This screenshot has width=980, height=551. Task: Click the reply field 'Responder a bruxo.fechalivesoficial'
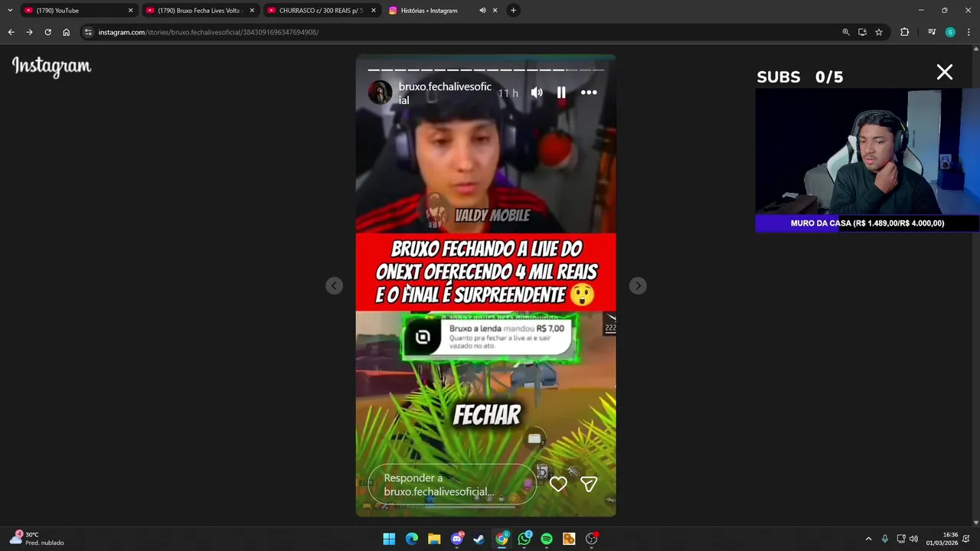pyautogui.click(x=452, y=484)
